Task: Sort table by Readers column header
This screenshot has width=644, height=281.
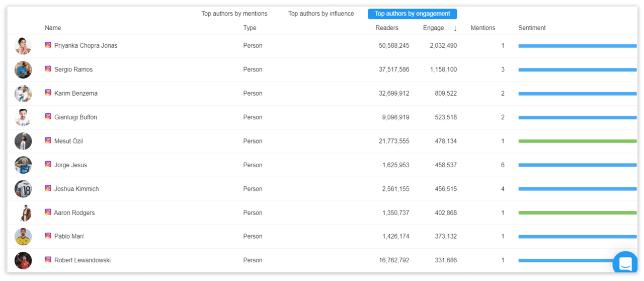Action: [386, 28]
